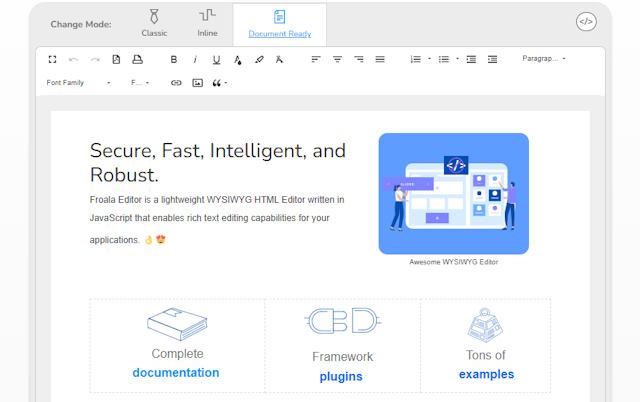
Task: Open the examples link
Action: [x=486, y=374]
